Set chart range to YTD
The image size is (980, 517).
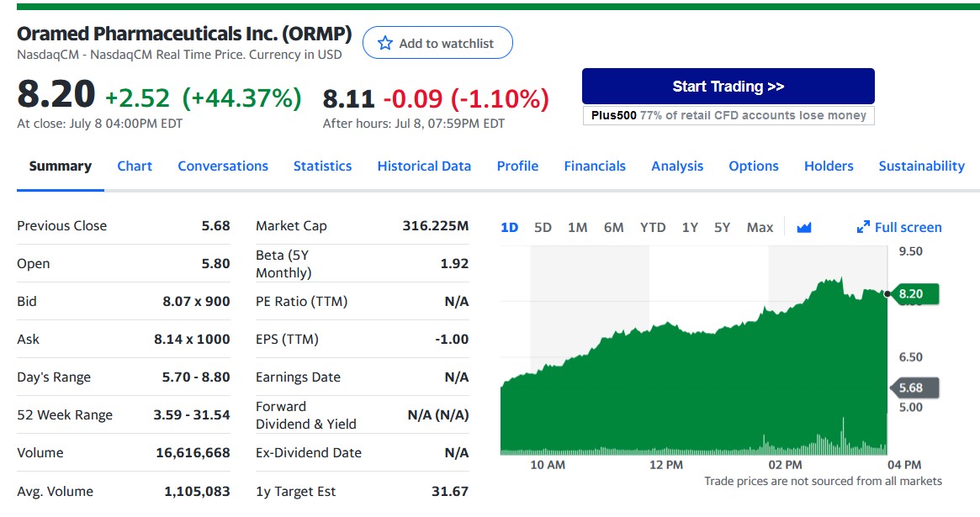point(653,227)
